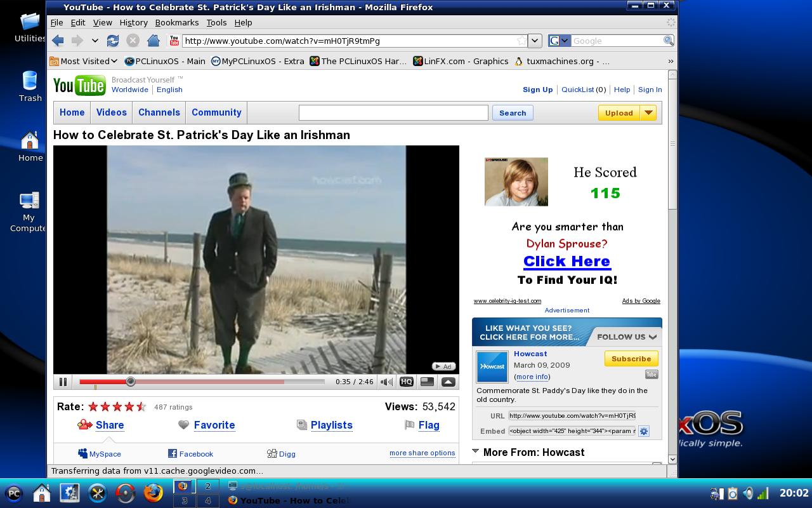This screenshot has height=508, width=812.
Task: Go to the Firefox home page icon
Action: [x=153, y=41]
